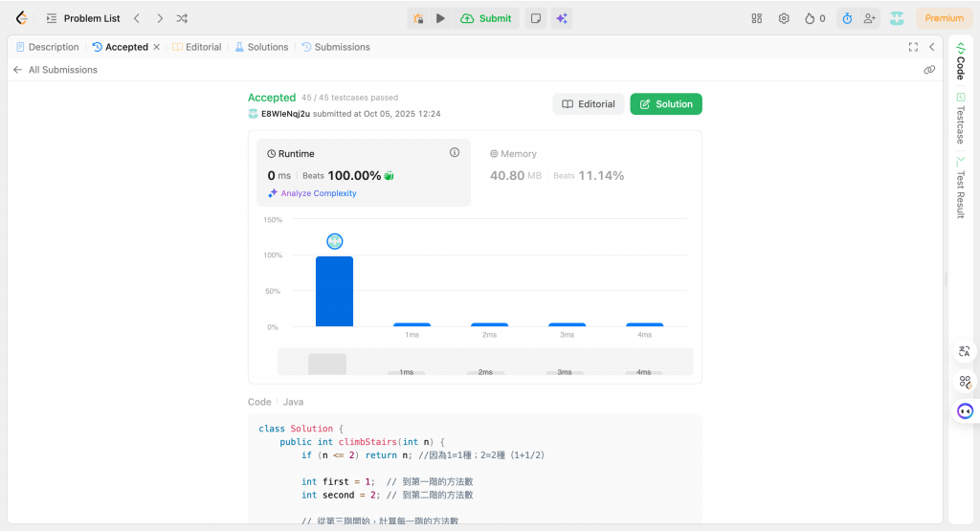Click the floating widgets icon
980x531 pixels.
tap(965, 381)
